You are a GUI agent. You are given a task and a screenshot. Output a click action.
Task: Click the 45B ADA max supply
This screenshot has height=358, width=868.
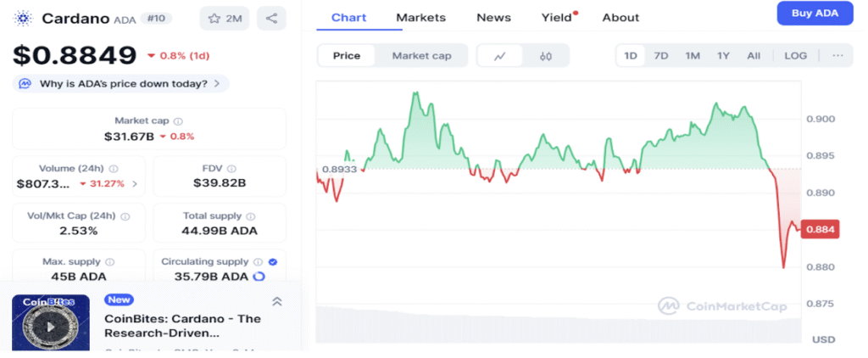(x=79, y=276)
